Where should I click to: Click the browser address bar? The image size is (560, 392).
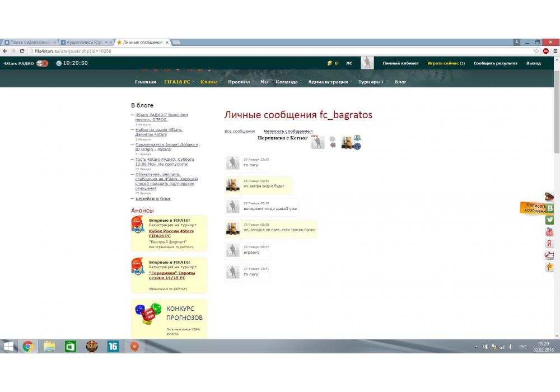pyautogui.click(x=280, y=51)
